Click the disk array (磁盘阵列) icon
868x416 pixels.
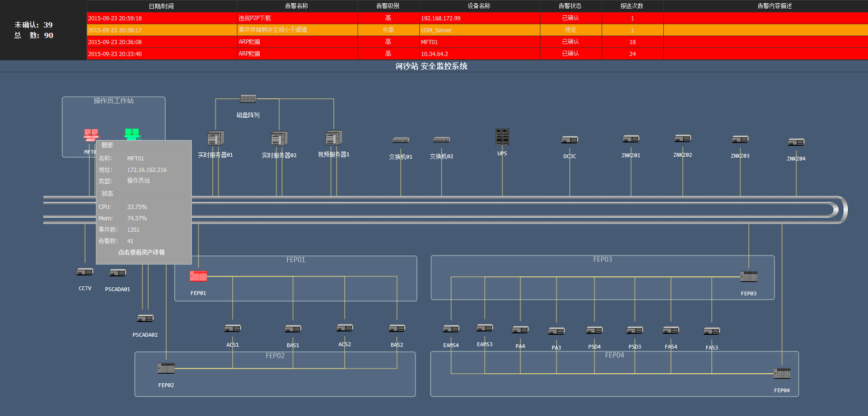point(248,99)
